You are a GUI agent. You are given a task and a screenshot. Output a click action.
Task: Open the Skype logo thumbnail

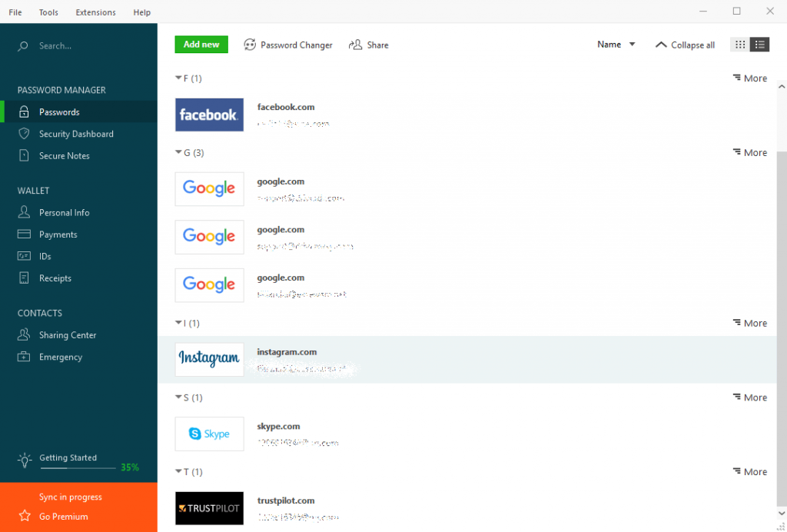(209, 434)
